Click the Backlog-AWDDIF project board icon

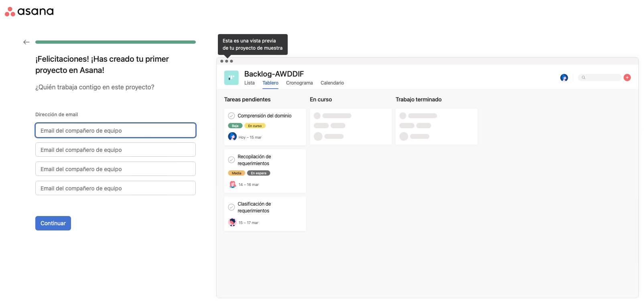(x=231, y=78)
